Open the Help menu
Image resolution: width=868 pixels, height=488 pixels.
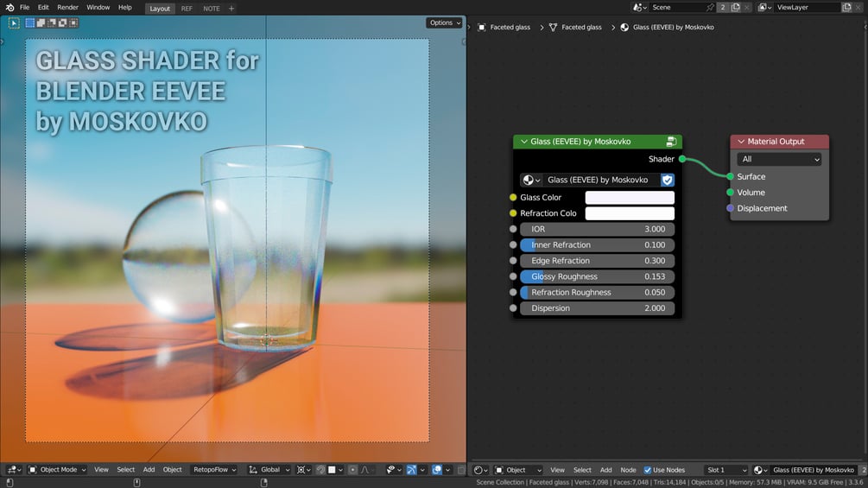(125, 7)
